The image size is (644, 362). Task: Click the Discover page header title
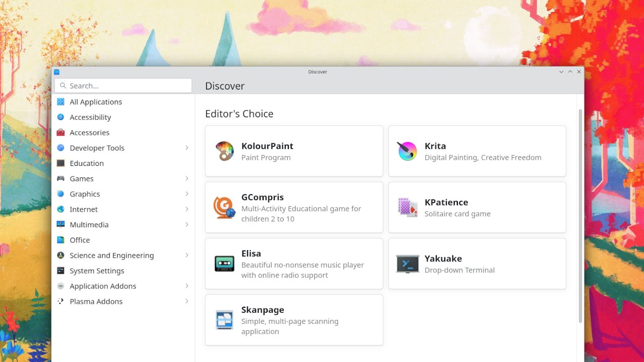(225, 86)
